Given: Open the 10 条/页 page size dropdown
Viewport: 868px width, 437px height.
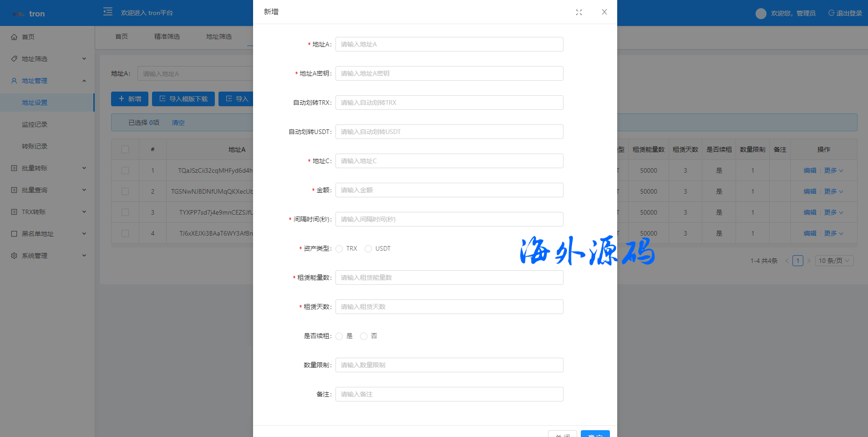Looking at the screenshot, I should point(834,261).
